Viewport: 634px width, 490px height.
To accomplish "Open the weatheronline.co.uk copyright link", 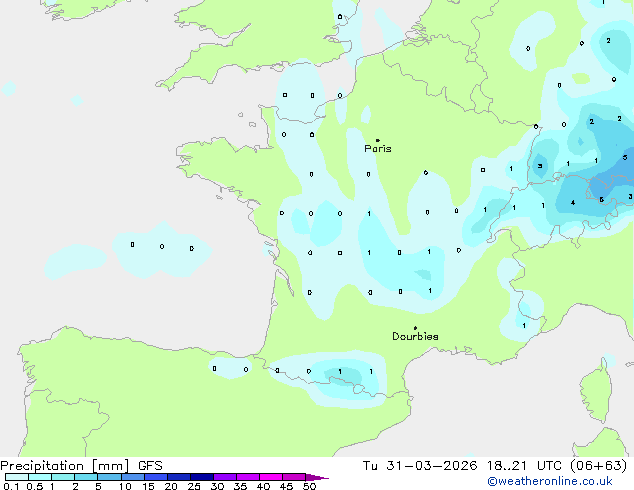I will [550, 481].
